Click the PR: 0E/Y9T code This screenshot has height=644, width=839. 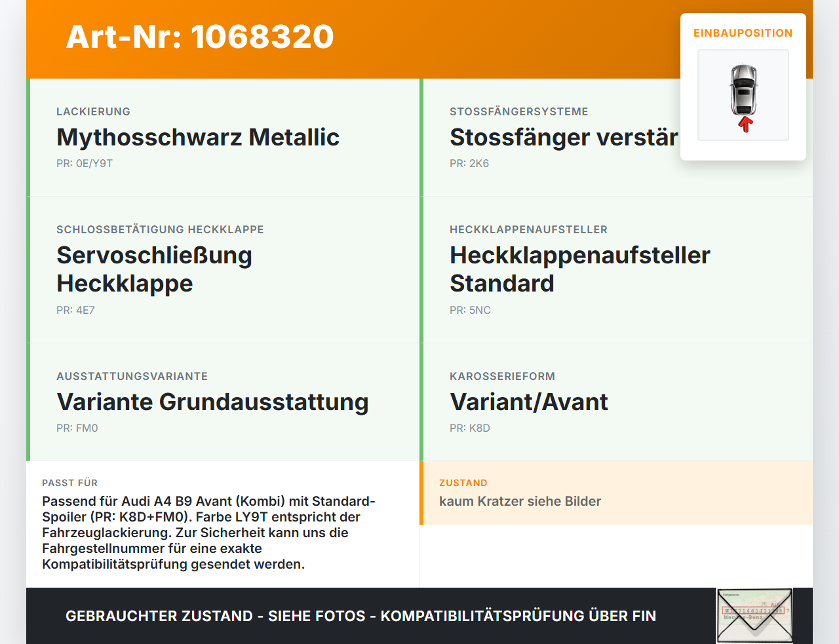click(x=85, y=164)
